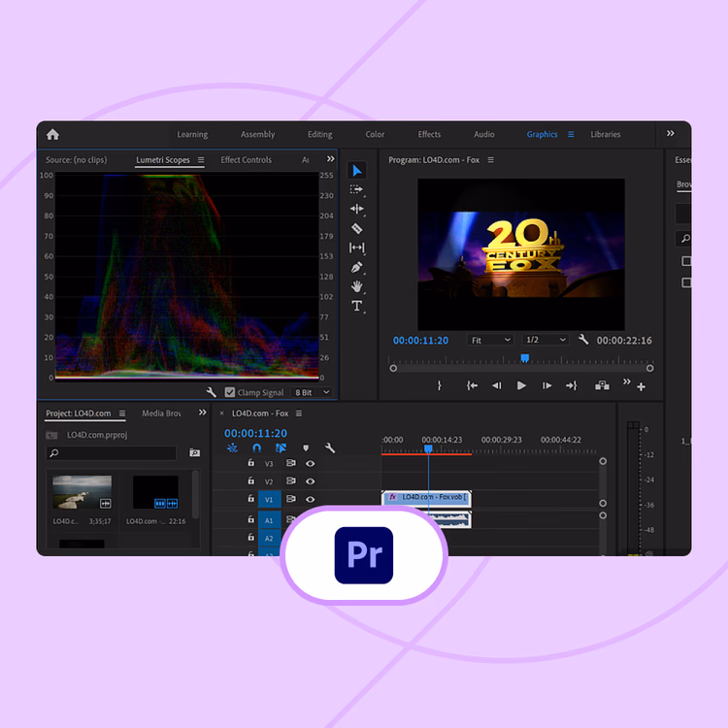
Task: Open the 1/2 playback resolution dropdown
Action: tap(545, 340)
